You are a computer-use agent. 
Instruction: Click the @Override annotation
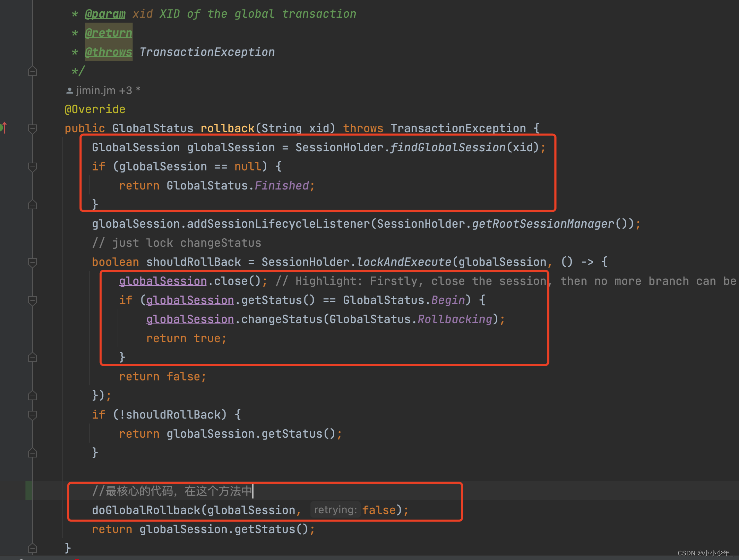point(95,109)
